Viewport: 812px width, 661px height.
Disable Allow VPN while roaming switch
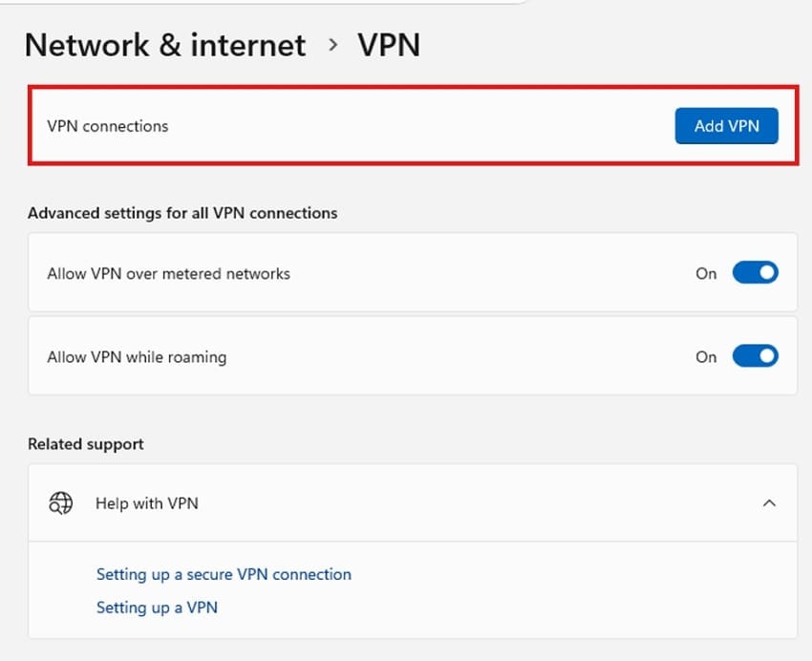(x=755, y=356)
